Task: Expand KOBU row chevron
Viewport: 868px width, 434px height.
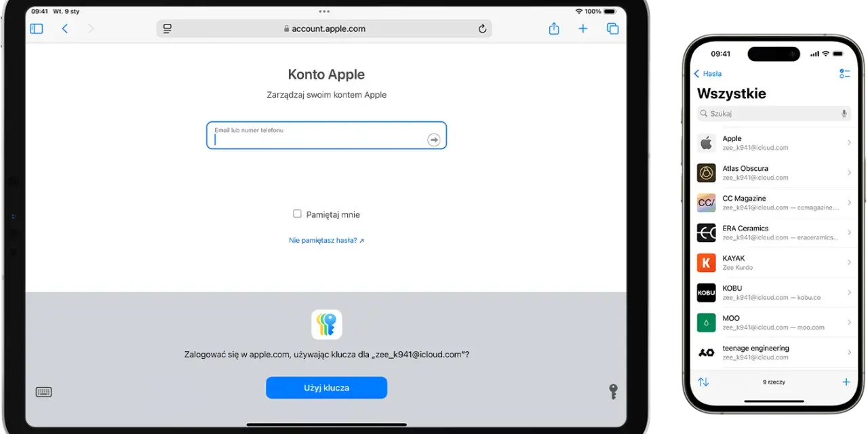Action: tap(849, 292)
